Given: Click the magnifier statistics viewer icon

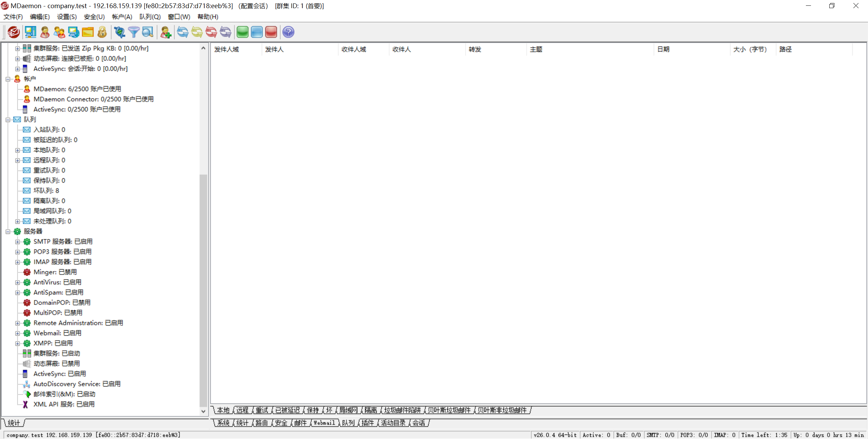Looking at the screenshot, I should click(148, 32).
